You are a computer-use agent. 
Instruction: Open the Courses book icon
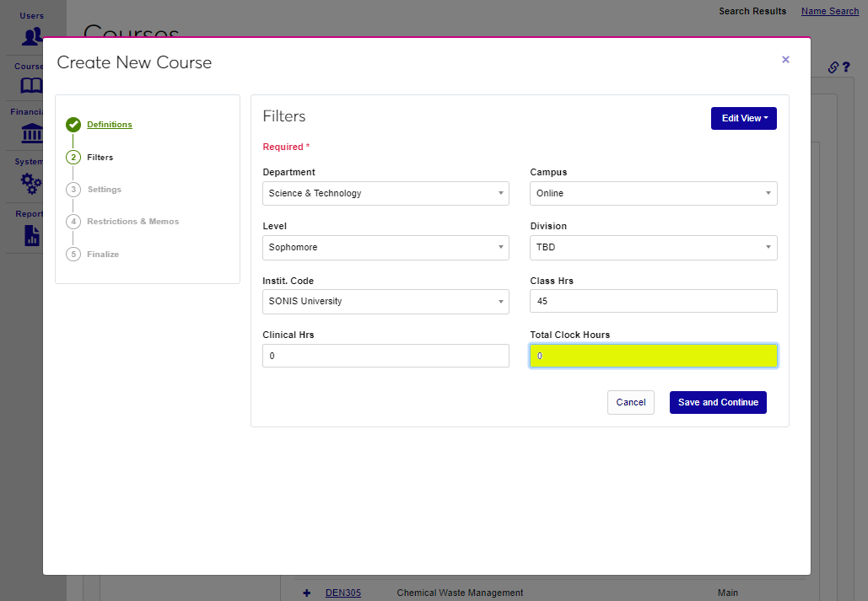pos(31,86)
